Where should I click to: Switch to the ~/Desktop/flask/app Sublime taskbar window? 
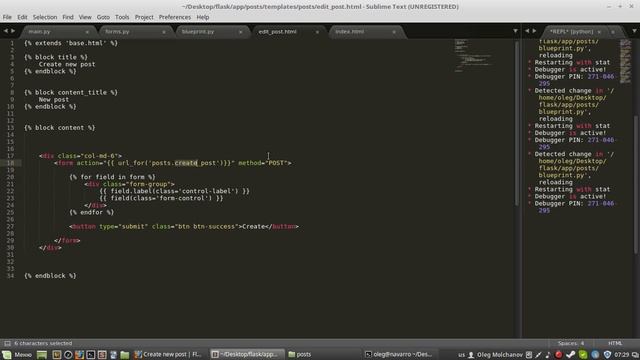point(248,354)
